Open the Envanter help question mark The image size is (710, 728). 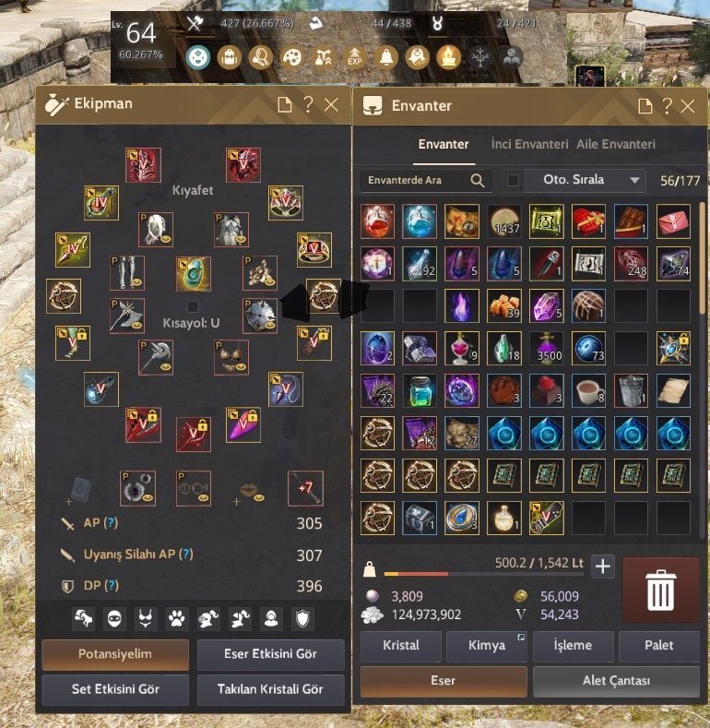(667, 106)
